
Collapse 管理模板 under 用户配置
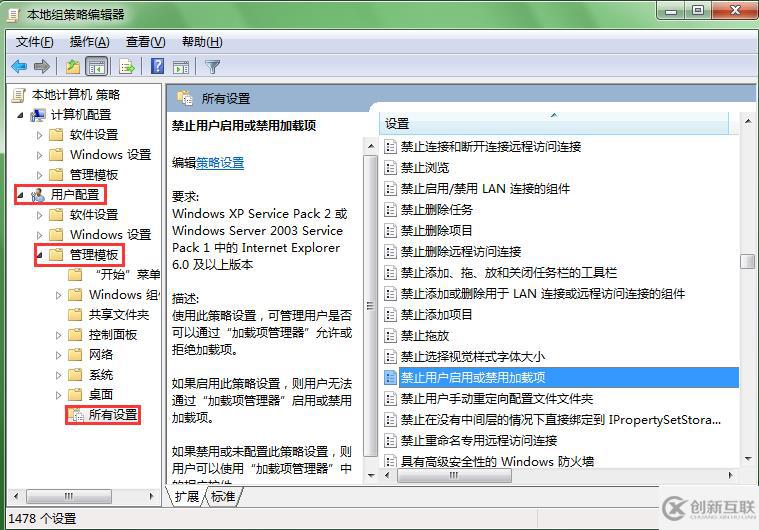pyautogui.click(x=40, y=255)
